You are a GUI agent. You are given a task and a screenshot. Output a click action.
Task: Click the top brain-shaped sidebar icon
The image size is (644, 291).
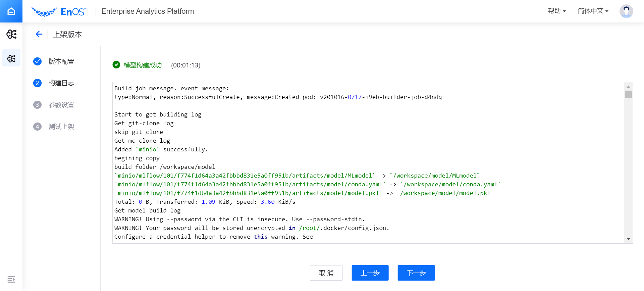11,34
